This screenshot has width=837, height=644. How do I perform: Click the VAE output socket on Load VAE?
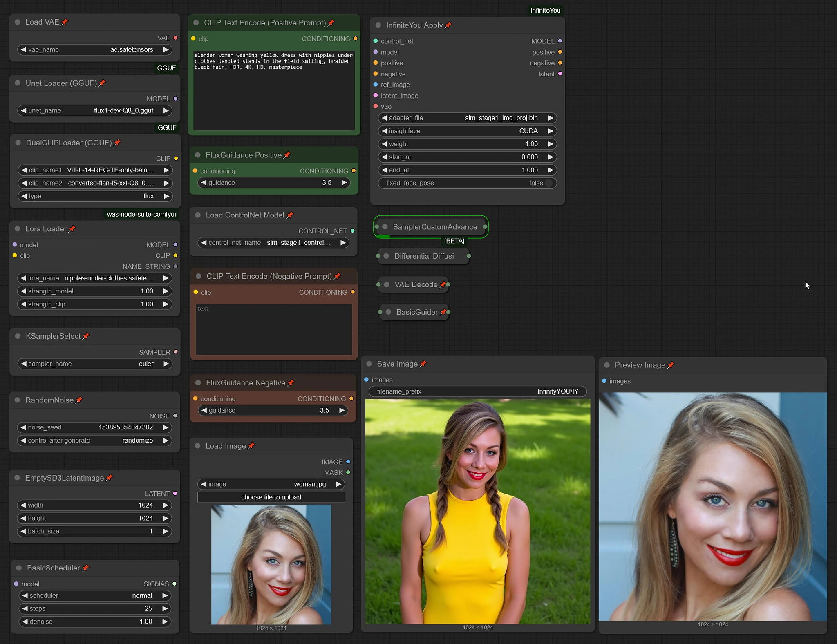pyautogui.click(x=175, y=38)
